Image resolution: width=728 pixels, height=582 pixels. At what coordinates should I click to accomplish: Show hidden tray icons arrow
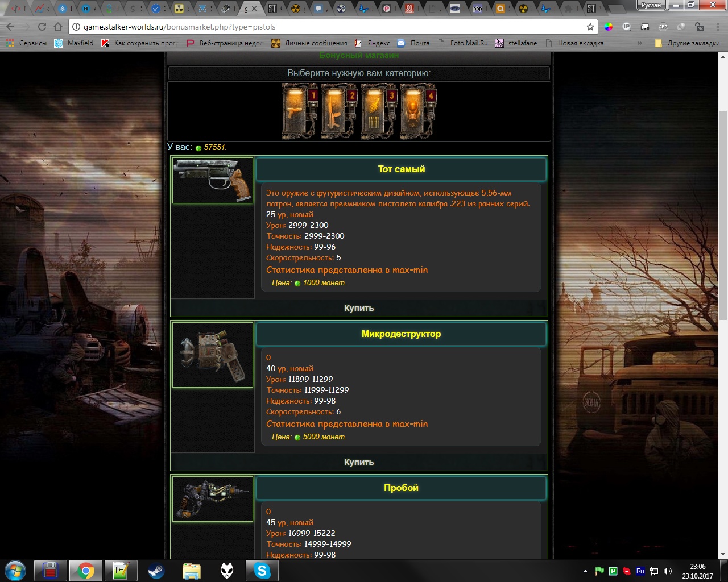[585, 571]
